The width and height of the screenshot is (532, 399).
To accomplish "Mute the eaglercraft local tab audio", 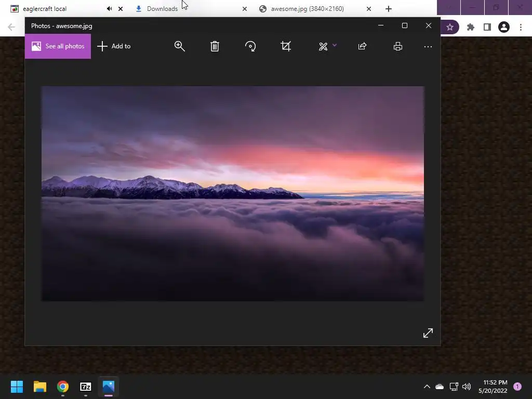I will click(109, 9).
